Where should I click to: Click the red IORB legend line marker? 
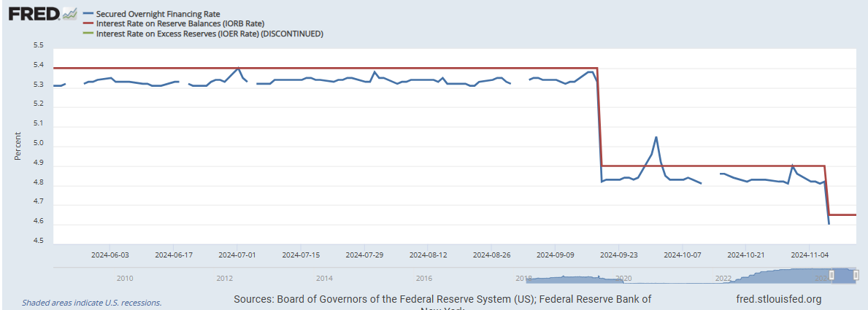pyautogui.click(x=89, y=23)
